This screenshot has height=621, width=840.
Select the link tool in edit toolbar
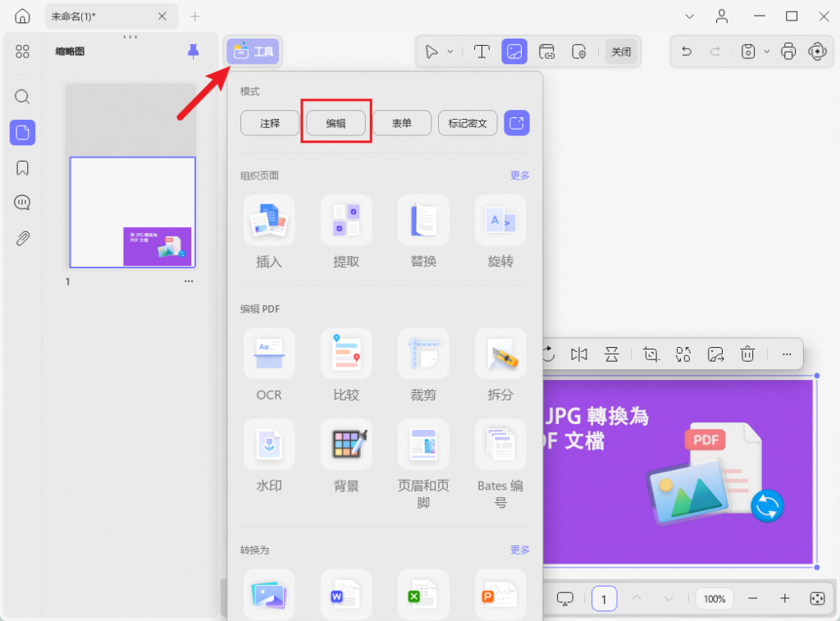coord(546,52)
